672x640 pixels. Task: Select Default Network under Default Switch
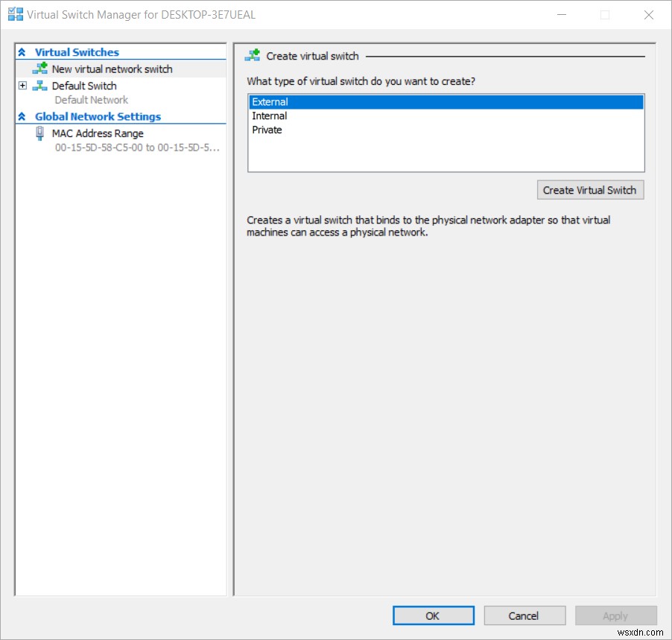click(x=91, y=100)
